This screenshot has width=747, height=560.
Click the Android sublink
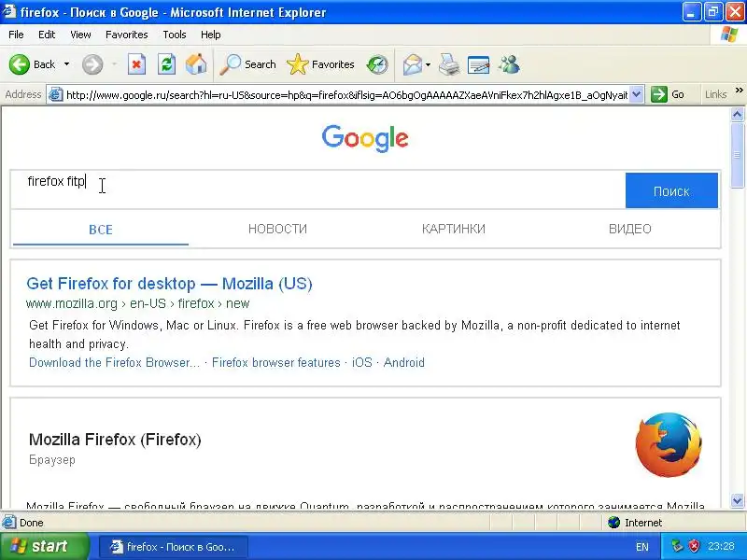tap(404, 362)
